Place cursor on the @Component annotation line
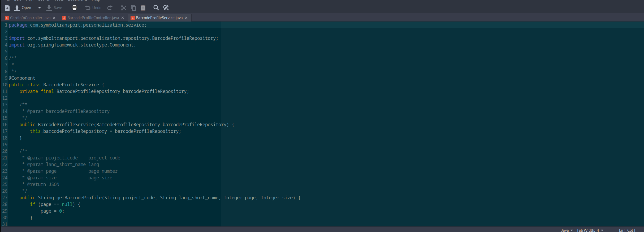This screenshot has width=644, height=232. pos(22,78)
